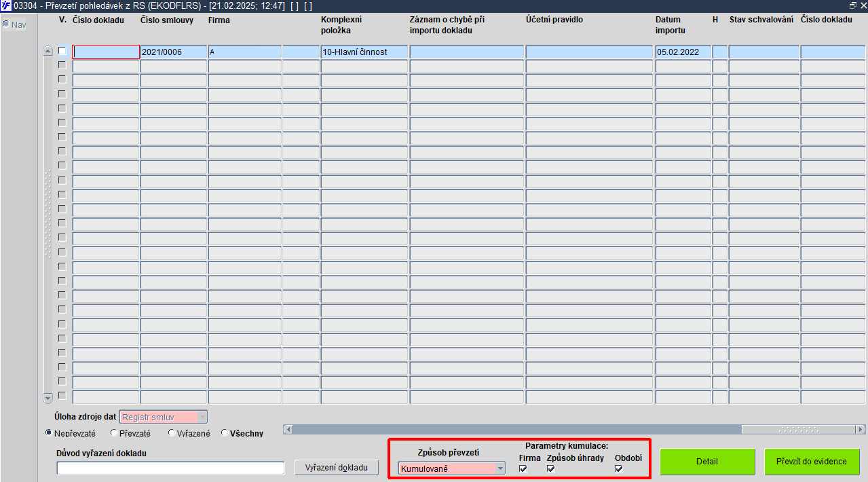Screen dimensions: 868x482
Task: Click the import date 05.02.2022 cell
Action: pos(683,52)
